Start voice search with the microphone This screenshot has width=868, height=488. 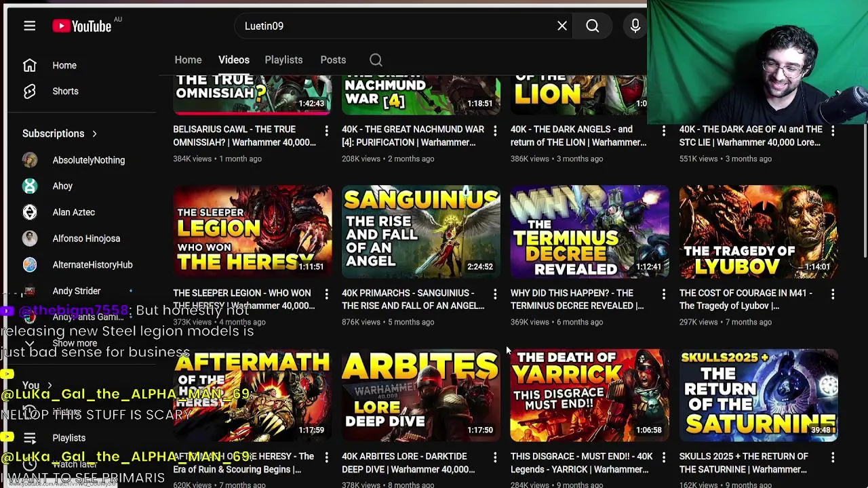click(635, 26)
